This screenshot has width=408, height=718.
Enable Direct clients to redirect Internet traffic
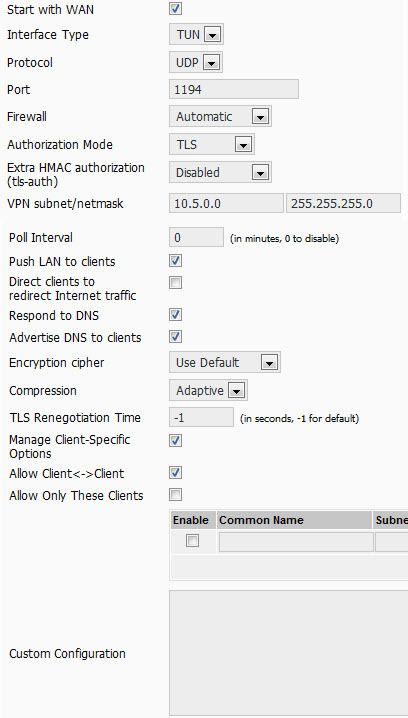(x=175, y=283)
